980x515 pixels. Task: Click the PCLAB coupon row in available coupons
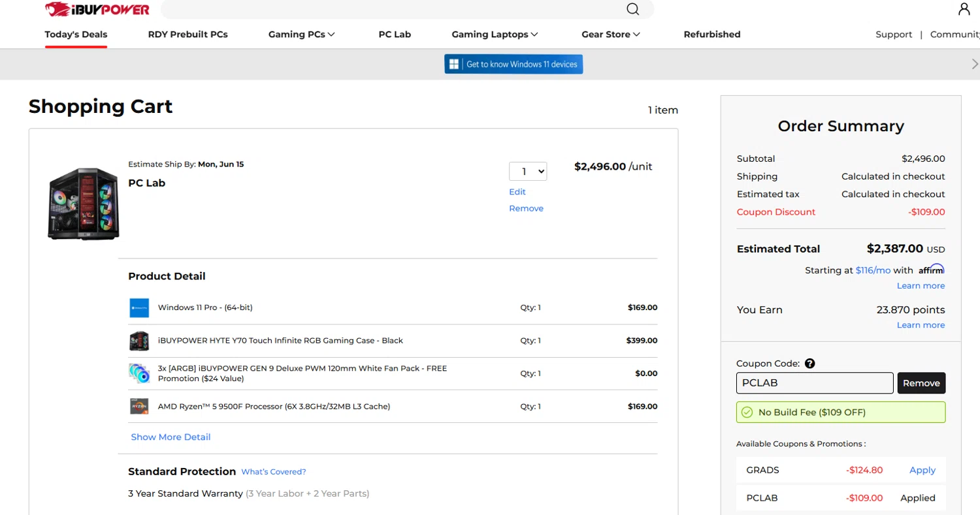coord(841,498)
